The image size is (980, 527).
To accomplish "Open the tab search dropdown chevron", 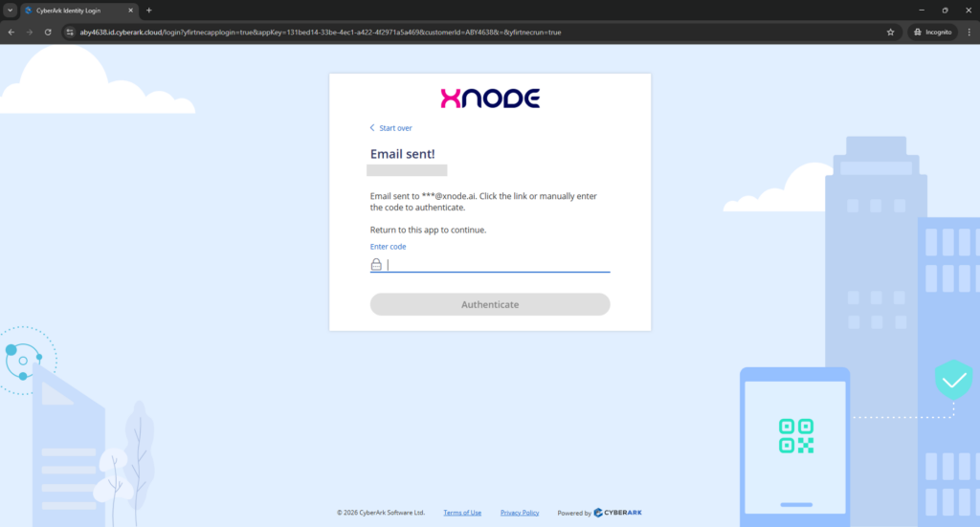I will 10,10.
